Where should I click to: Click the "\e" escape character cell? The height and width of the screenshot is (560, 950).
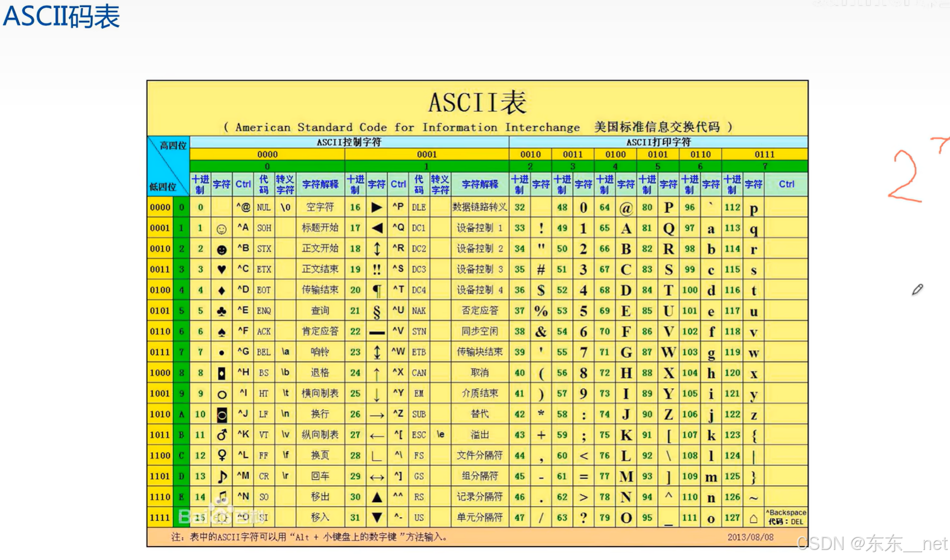click(x=440, y=435)
